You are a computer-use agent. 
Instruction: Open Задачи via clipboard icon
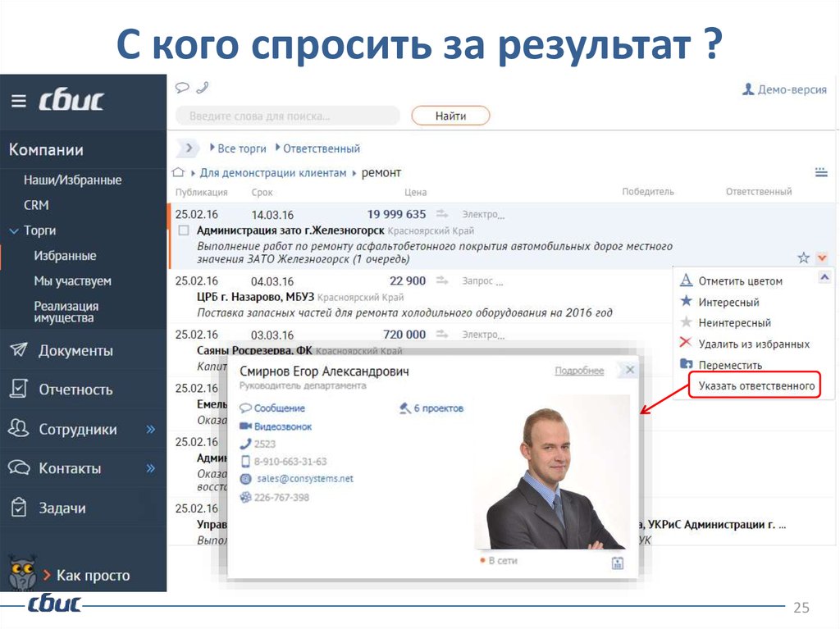coord(19,507)
